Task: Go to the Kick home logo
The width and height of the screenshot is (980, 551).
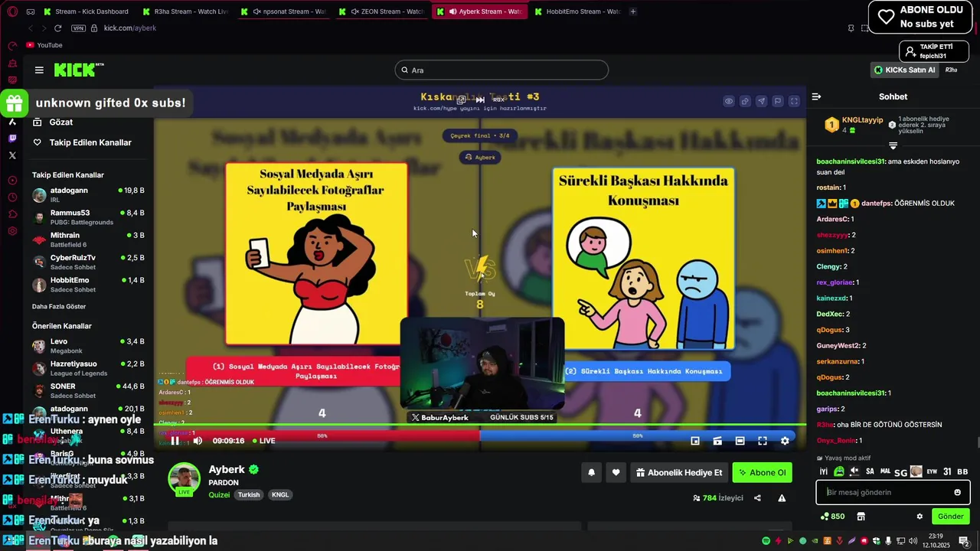Action: click(79, 70)
